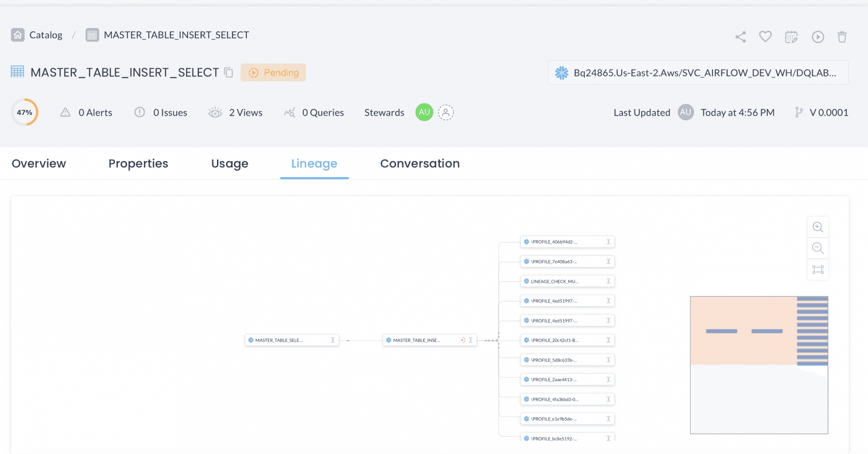Viewport: 868px width, 454px height.
Task: Expand the LINEAGE_CHECK_MU node
Action: click(608, 281)
